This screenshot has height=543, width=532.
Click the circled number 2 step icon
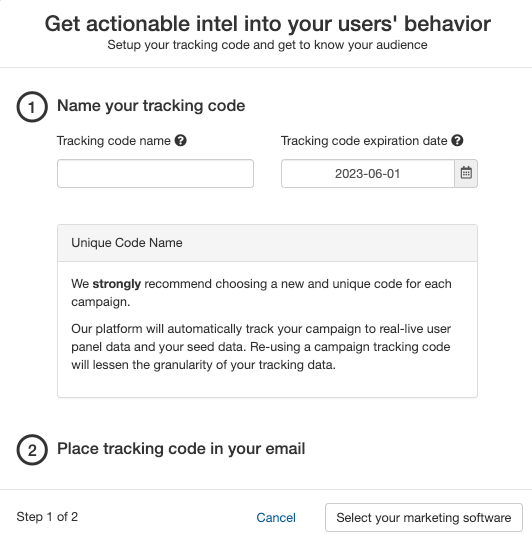[32, 449]
